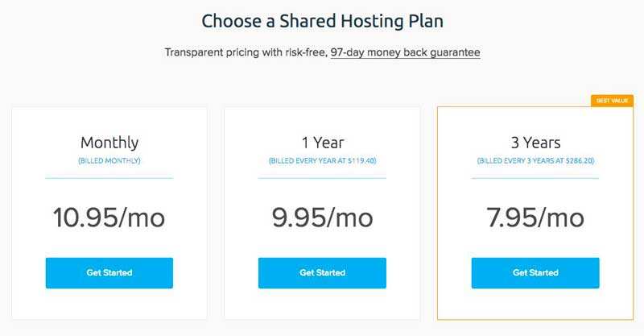Click the divider line in the Monthly card
The height and width of the screenshot is (336, 644).
coord(109,177)
